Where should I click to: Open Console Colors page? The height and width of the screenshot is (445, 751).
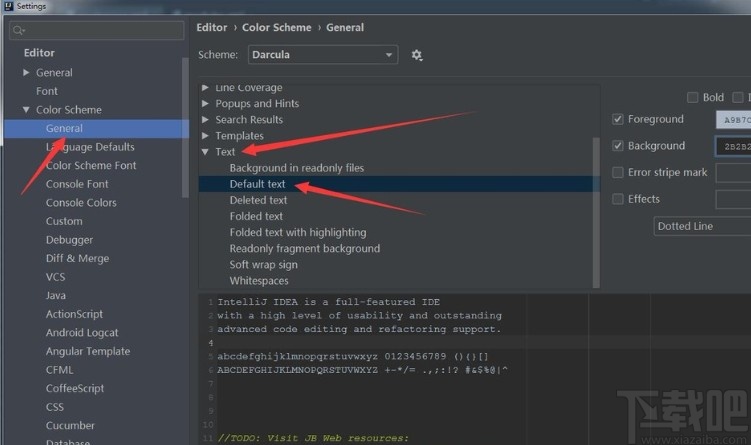tap(81, 203)
